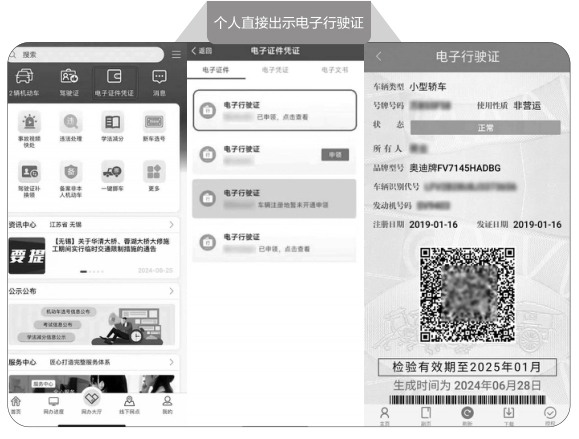The image size is (579, 439).
Task: Open the 驾驶证 icon
Action: 69,76
